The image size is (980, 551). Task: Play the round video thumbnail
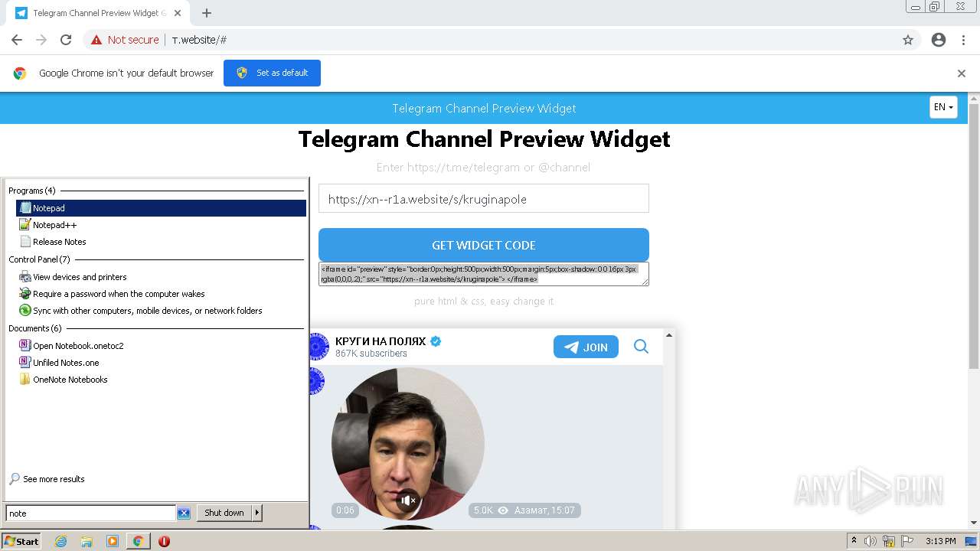pyautogui.click(x=408, y=444)
